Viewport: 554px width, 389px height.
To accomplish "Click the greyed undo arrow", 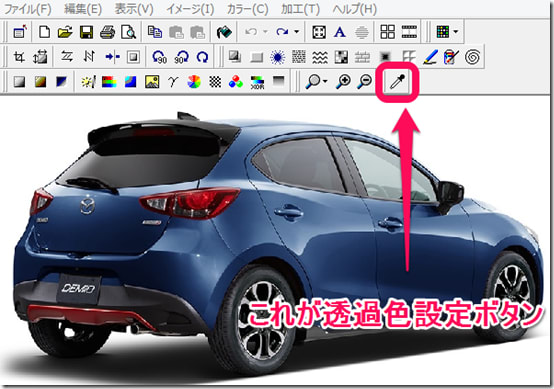I will point(251,32).
